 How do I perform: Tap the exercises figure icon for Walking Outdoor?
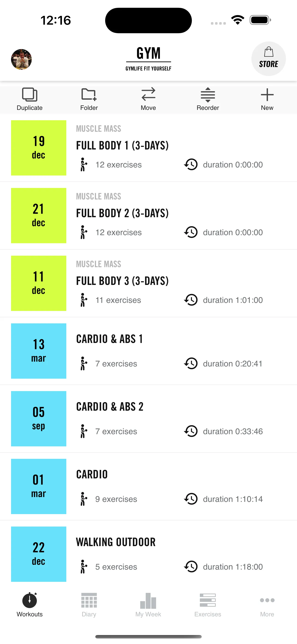[x=84, y=567]
